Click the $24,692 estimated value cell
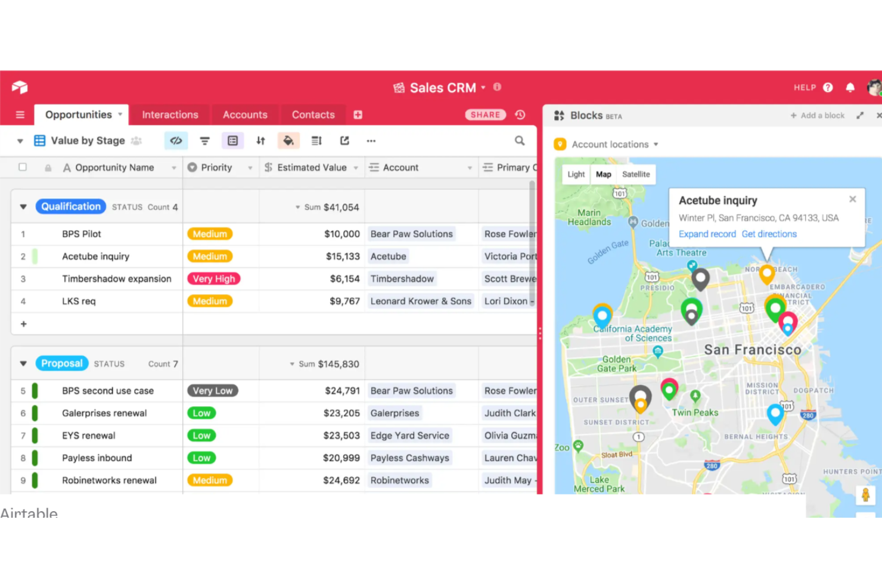882x588 pixels. pyautogui.click(x=312, y=480)
